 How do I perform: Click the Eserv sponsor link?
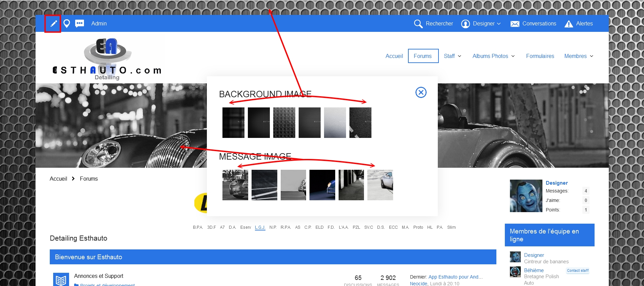[x=245, y=227]
